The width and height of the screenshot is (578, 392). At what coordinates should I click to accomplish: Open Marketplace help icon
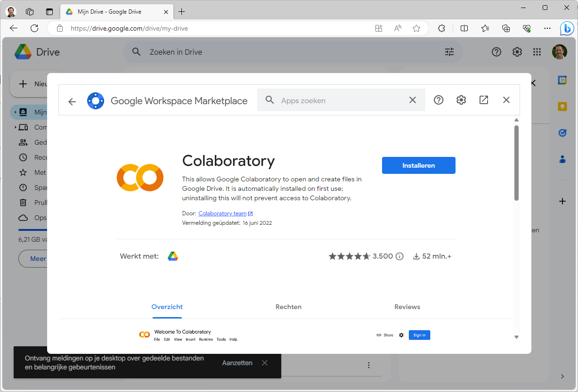[439, 100]
